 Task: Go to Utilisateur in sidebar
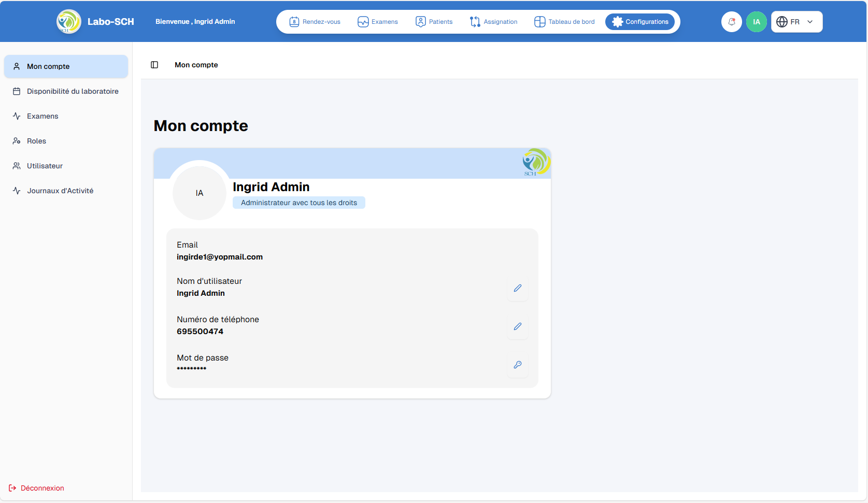[45, 166]
